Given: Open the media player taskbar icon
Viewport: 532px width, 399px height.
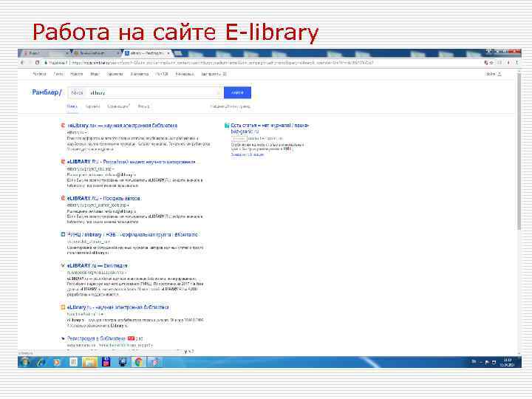Looking at the screenshot, I should [57, 362].
